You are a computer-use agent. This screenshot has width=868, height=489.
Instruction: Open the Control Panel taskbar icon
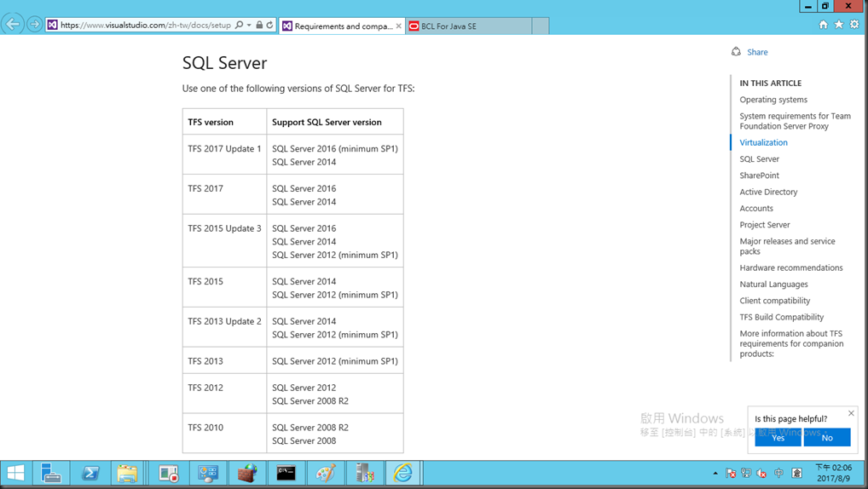[x=208, y=474]
